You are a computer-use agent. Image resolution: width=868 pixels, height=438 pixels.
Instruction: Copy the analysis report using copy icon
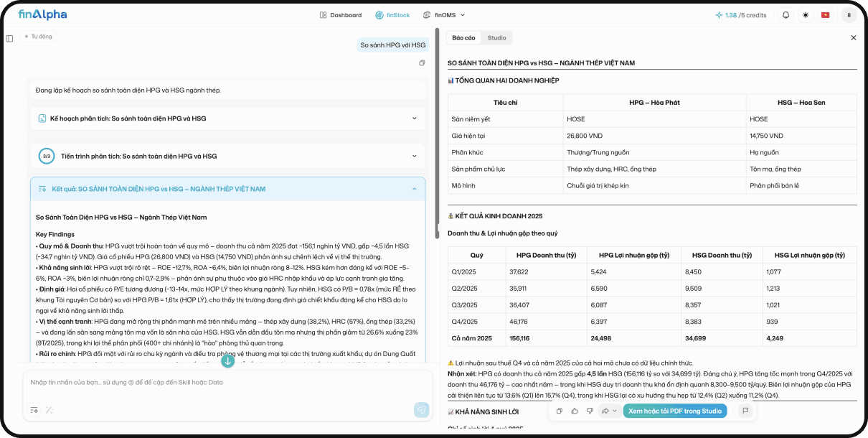coord(559,411)
